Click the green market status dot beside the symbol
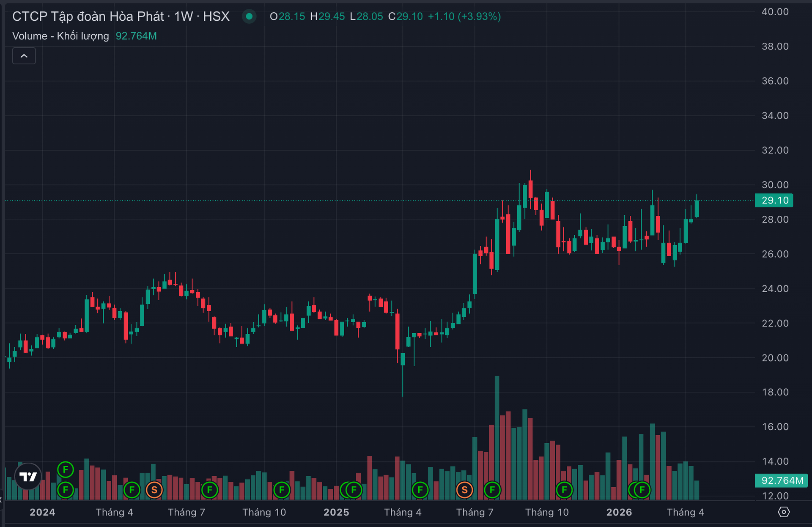Screen dimensions: 812x527 pyautogui.click(x=250, y=17)
